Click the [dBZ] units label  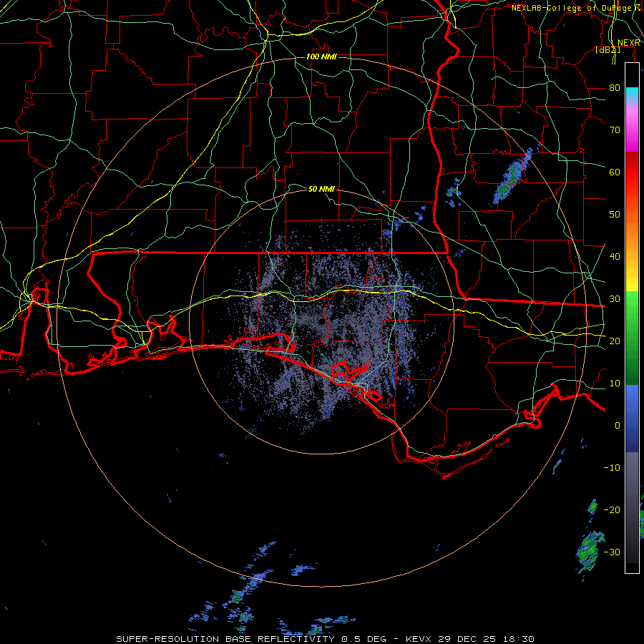coord(608,50)
